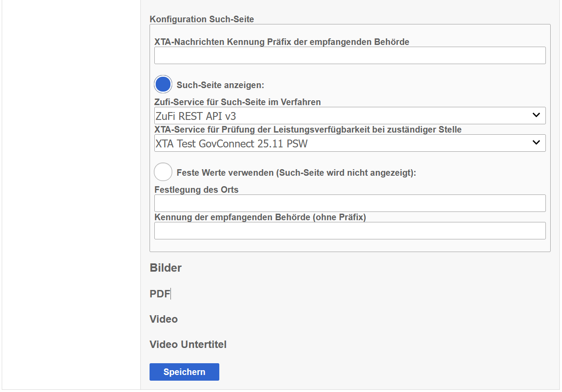The width and height of the screenshot is (562, 392).
Task: Click the 'Such-Seite anzeigen:' label text
Action: [x=221, y=85]
